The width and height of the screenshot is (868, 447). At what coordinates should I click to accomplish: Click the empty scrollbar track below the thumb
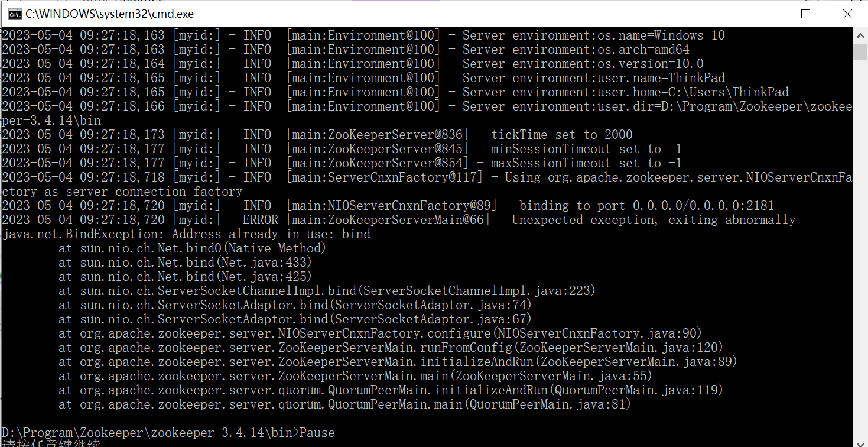tap(860, 237)
